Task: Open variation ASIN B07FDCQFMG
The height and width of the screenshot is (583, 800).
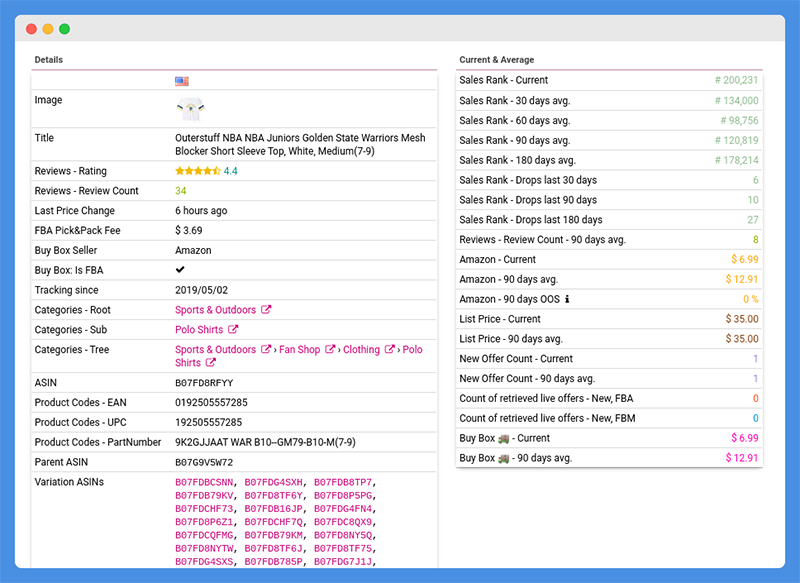Action: tap(204, 536)
